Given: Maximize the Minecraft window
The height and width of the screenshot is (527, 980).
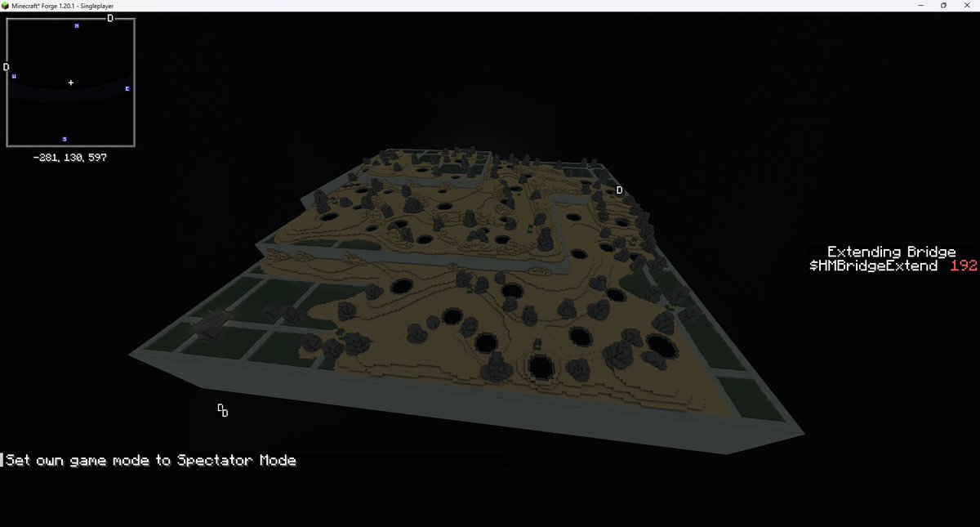Looking at the screenshot, I should coord(943,5).
